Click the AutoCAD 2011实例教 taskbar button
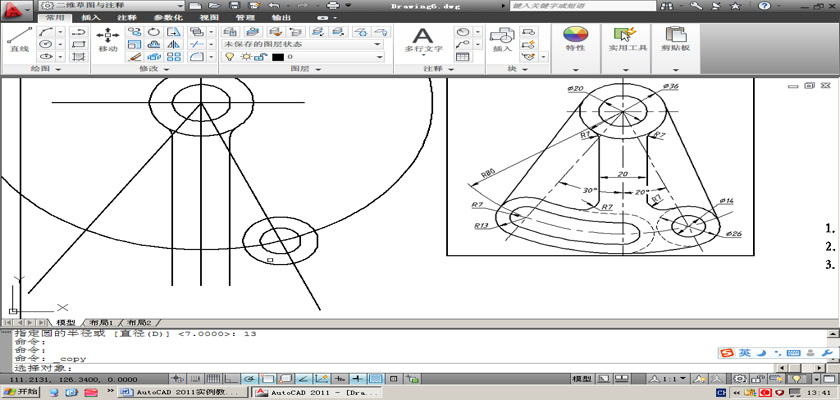The width and height of the screenshot is (840, 400). (x=183, y=393)
